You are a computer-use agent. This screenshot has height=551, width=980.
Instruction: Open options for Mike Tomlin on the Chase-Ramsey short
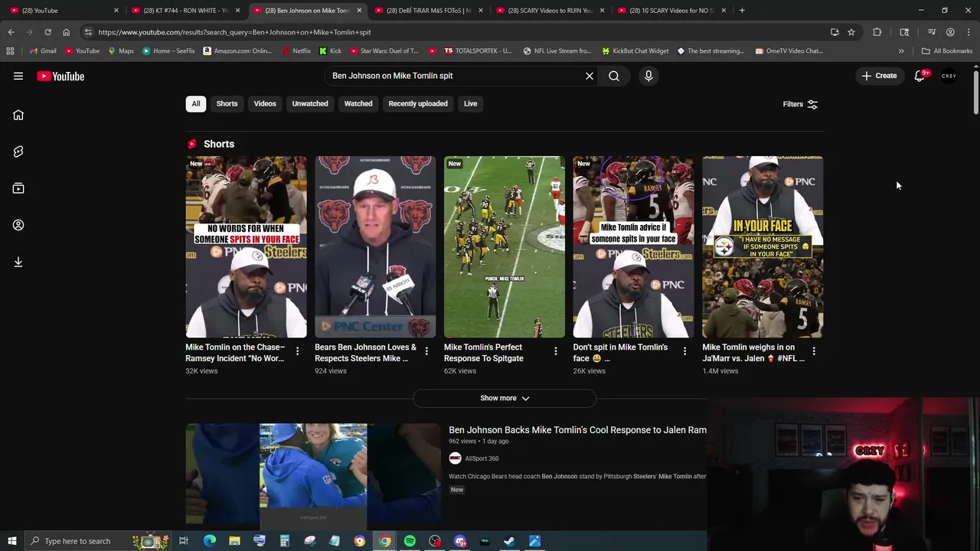point(298,351)
